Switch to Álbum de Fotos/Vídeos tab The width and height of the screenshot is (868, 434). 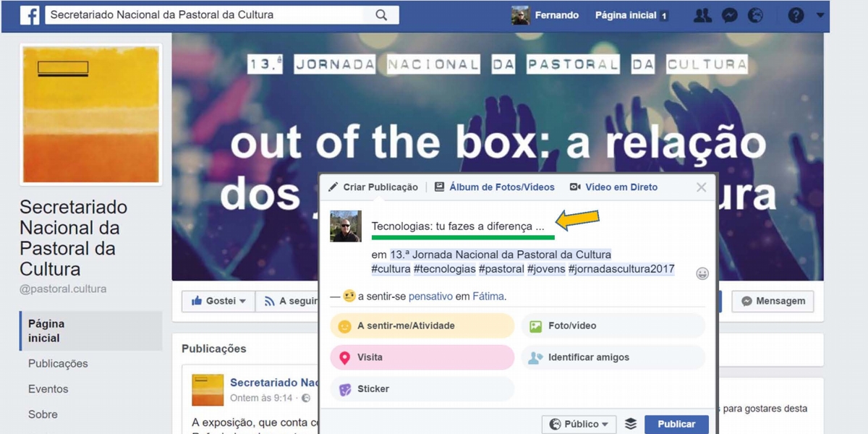tap(495, 187)
